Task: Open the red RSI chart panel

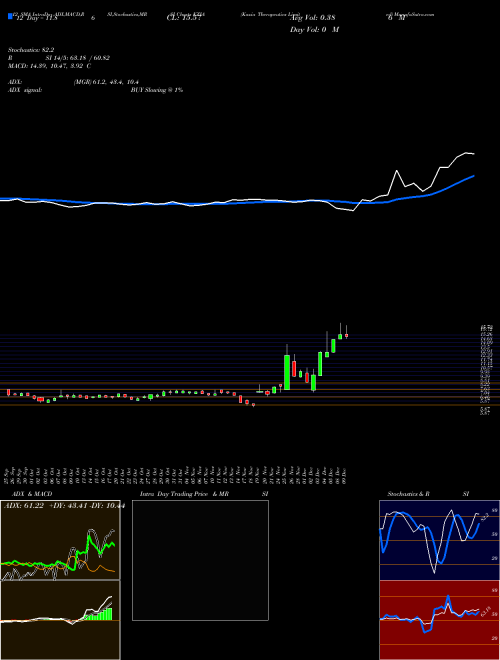Action: [x=439, y=620]
